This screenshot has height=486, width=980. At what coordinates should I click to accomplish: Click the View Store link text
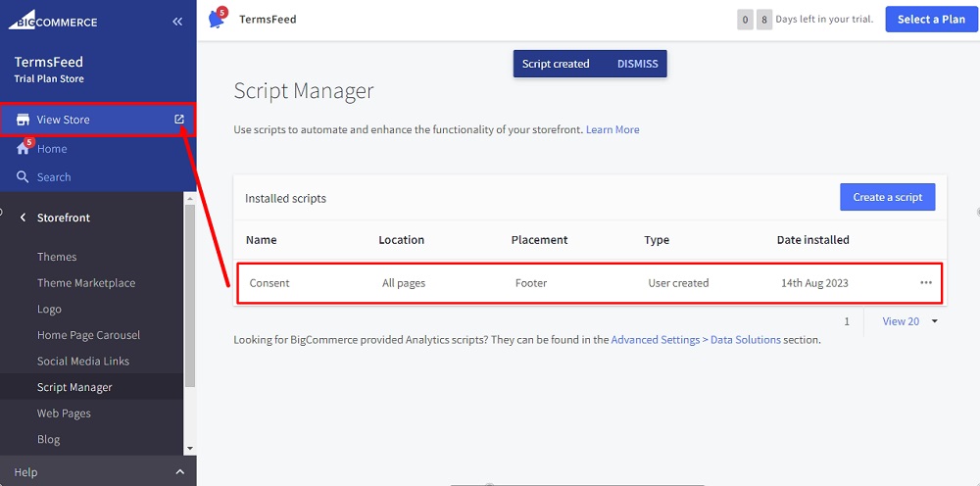(x=63, y=120)
